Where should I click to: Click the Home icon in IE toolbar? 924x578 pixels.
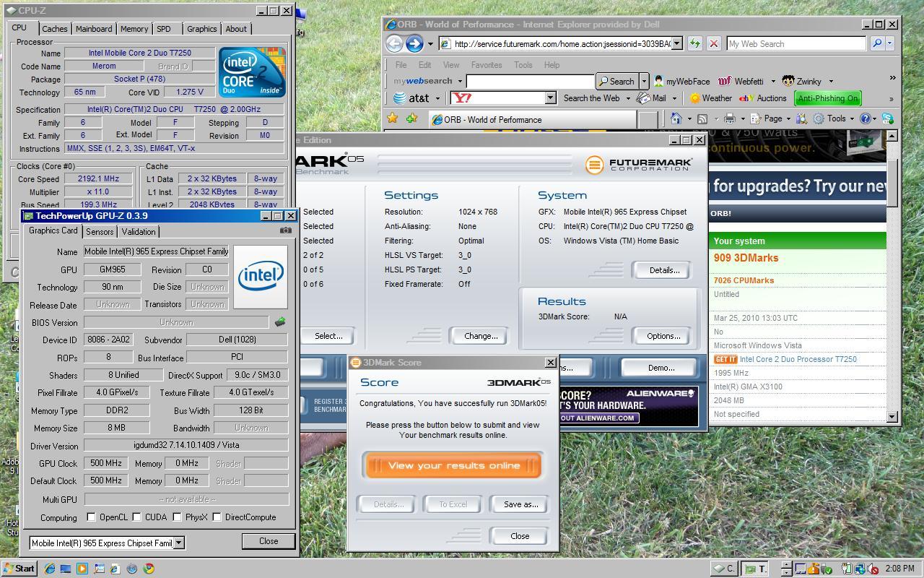tap(676, 118)
